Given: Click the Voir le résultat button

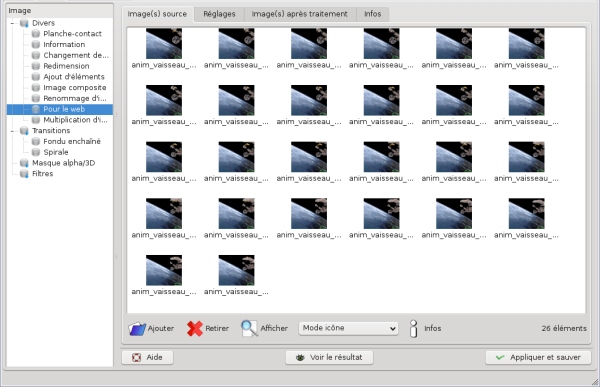Looking at the screenshot, I should pos(329,358).
